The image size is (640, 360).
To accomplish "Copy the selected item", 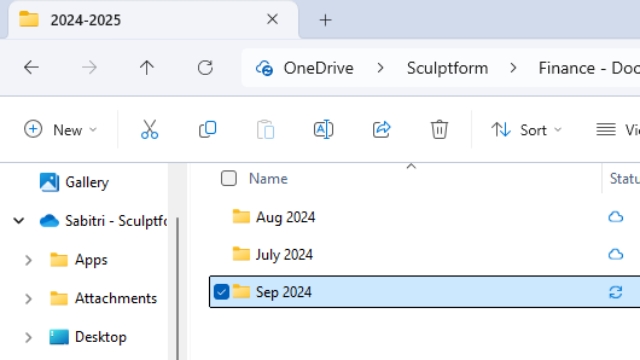I will coord(207,129).
